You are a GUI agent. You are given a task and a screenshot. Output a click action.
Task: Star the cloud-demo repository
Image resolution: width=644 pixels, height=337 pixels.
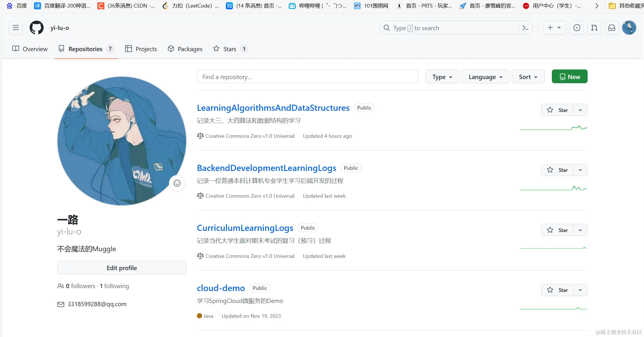[557, 290]
